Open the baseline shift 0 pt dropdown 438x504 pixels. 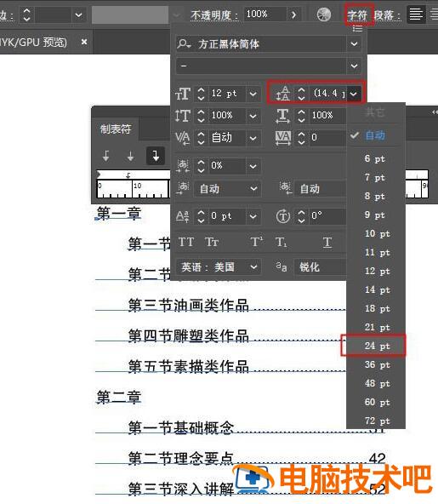[253, 216]
